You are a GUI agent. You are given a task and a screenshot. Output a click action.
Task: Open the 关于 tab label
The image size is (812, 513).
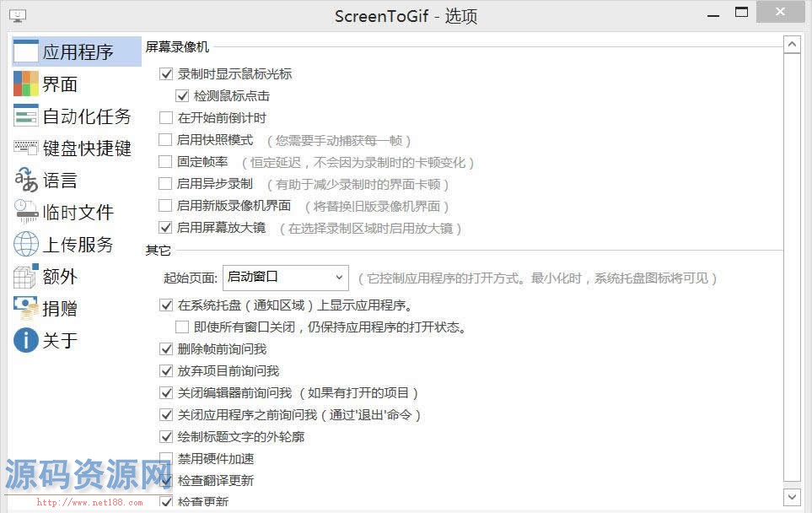(60, 341)
